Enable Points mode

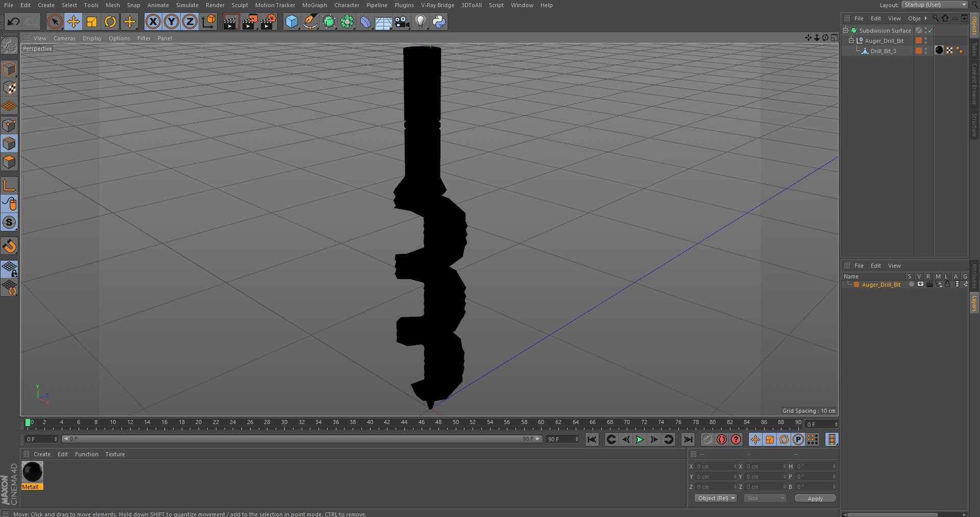point(9,125)
